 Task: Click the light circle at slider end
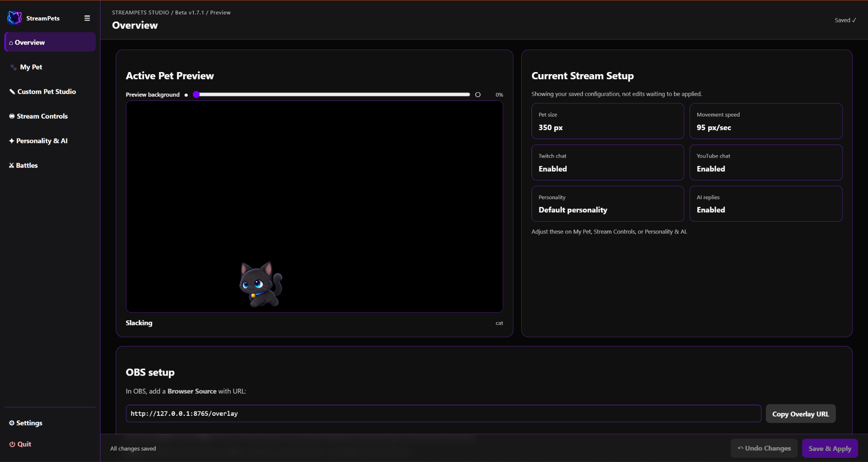(478, 95)
